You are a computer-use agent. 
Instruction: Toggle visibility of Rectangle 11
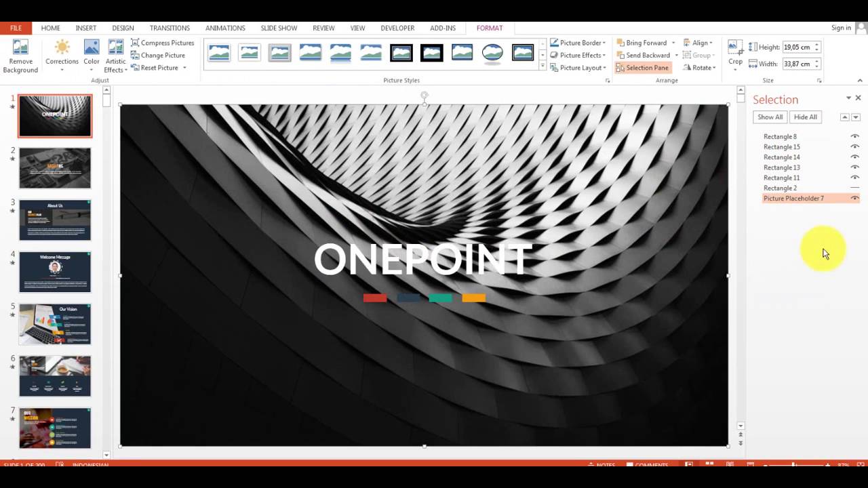click(854, 177)
